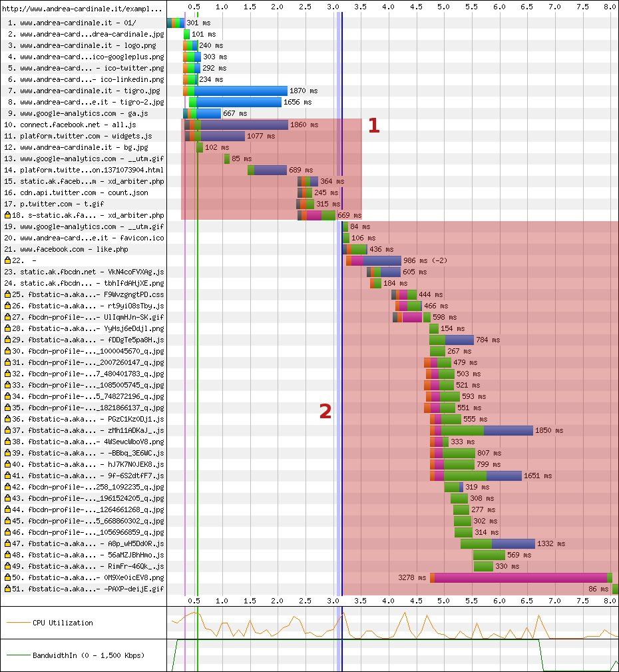Select request 11 platform.twitter.com widgets.js

coord(86,136)
